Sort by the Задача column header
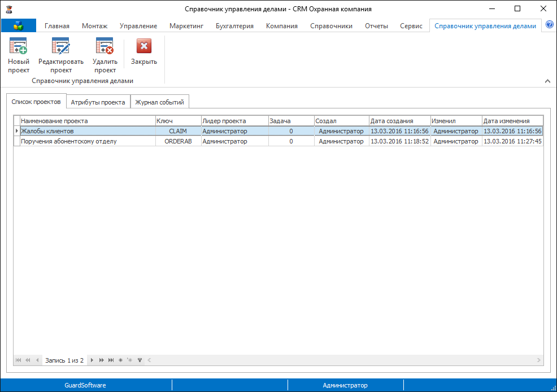 (291, 121)
